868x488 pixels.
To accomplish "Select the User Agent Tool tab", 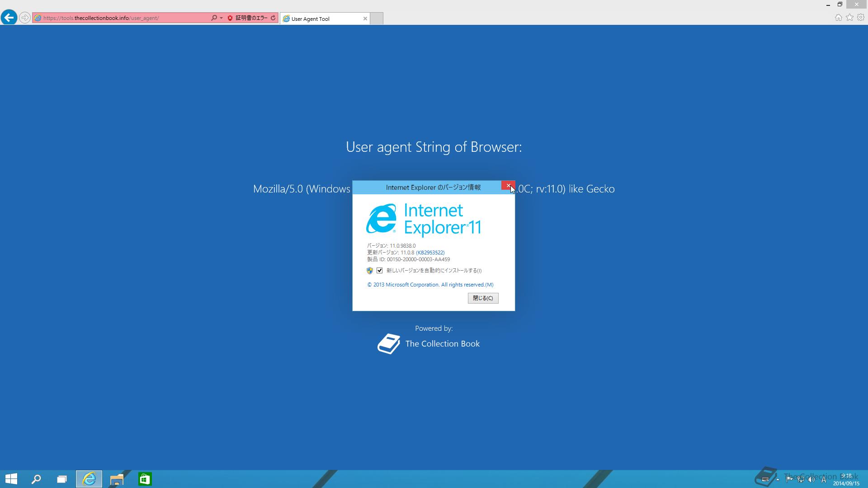I will 325,19.
